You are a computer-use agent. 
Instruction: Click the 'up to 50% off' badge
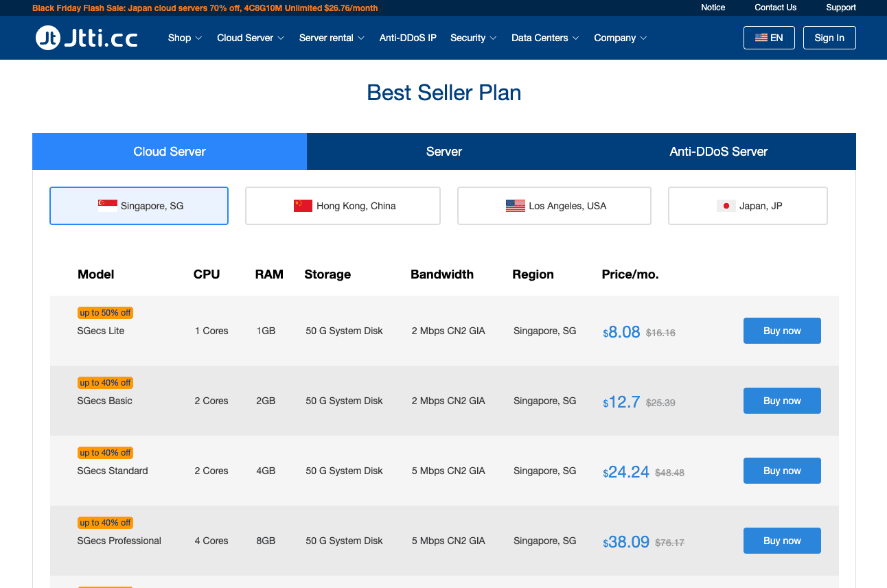click(105, 313)
